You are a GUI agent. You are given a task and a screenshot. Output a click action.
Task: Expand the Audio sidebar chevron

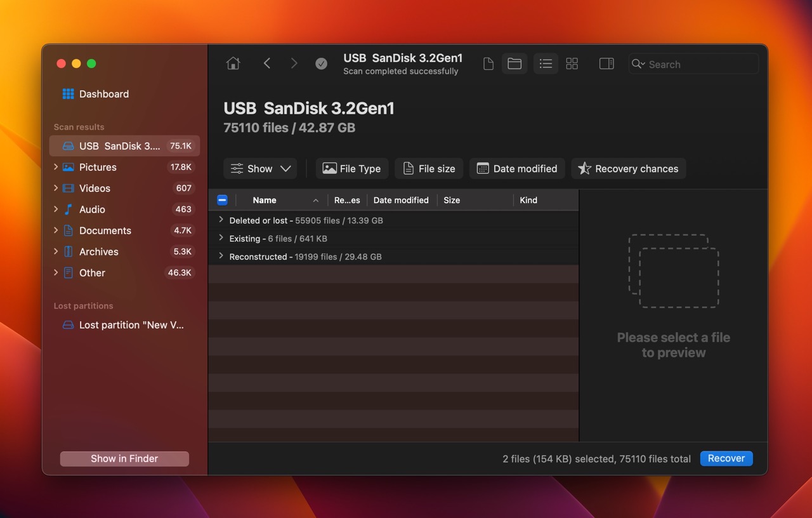click(x=56, y=209)
